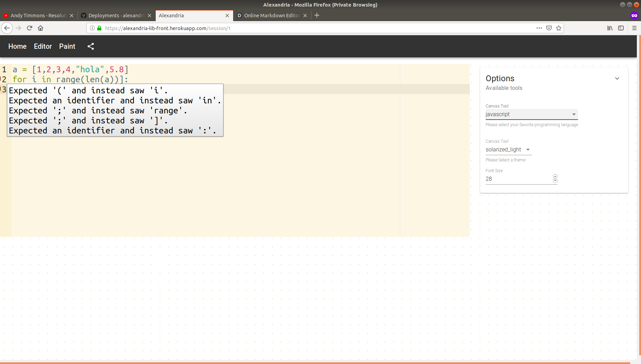This screenshot has height=364, width=641.
Task: Click the browser forward arrow
Action: [19, 28]
